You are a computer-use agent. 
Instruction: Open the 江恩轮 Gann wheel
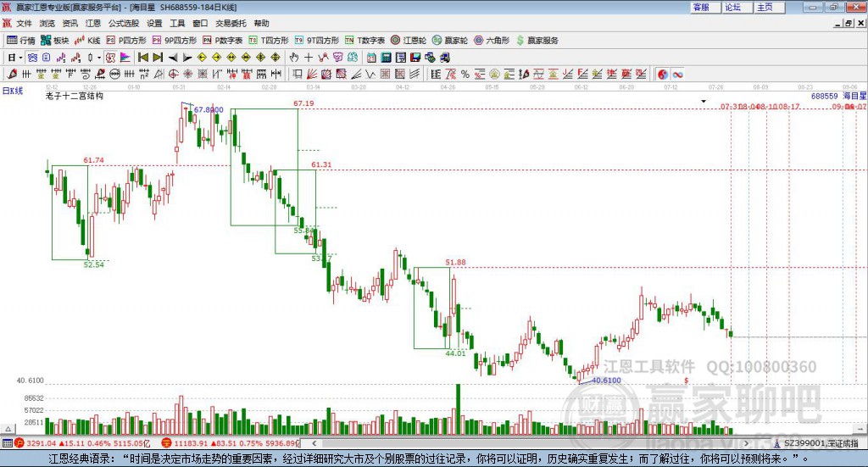tap(409, 41)
